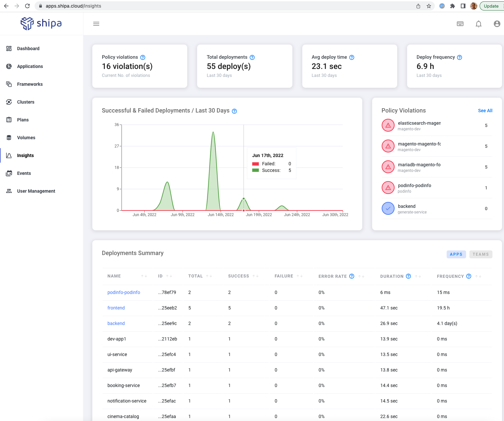Click red Failed legend swatch in tooltip
The width and height of the screenshot is (504, 421).
coord(255,164)
